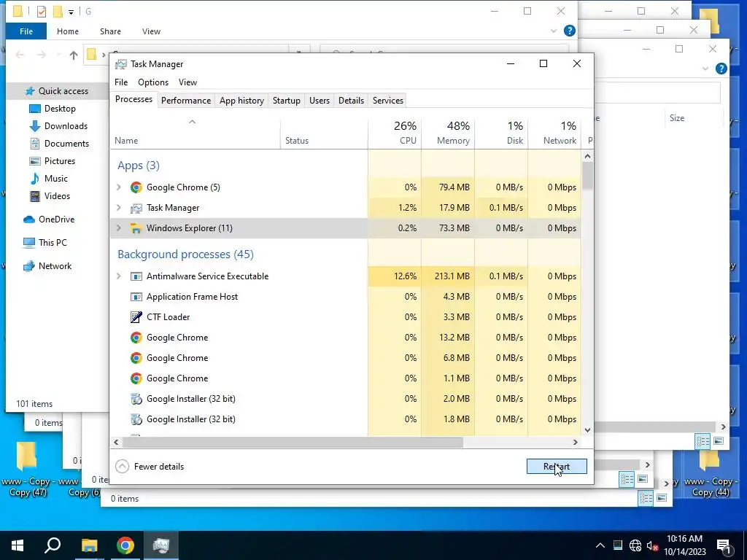The width and height of the screenshot is (747, 560).
Task: Open the Services tab
Action: [388, 101]
